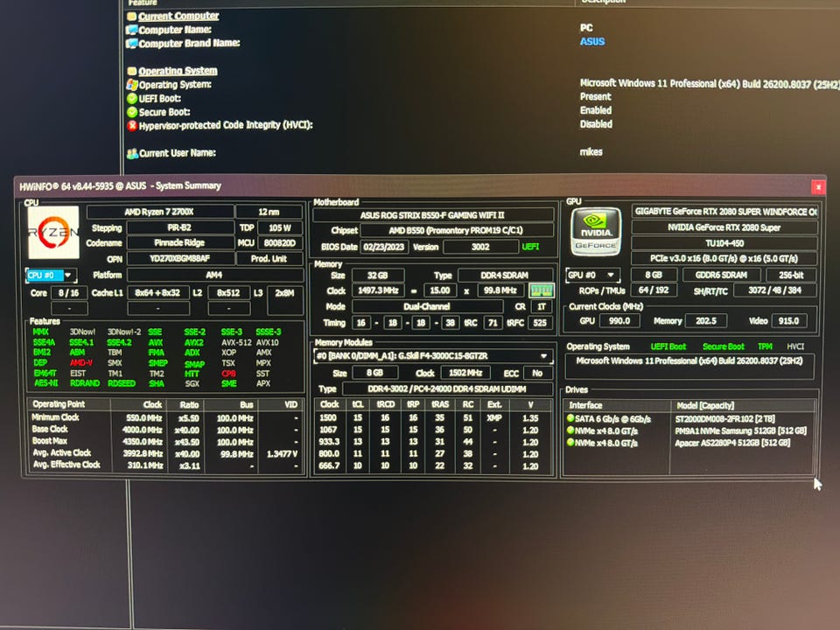840x630 pixels.
Task: Click the GPU clock value 990.0
Action: coord(619,321)
